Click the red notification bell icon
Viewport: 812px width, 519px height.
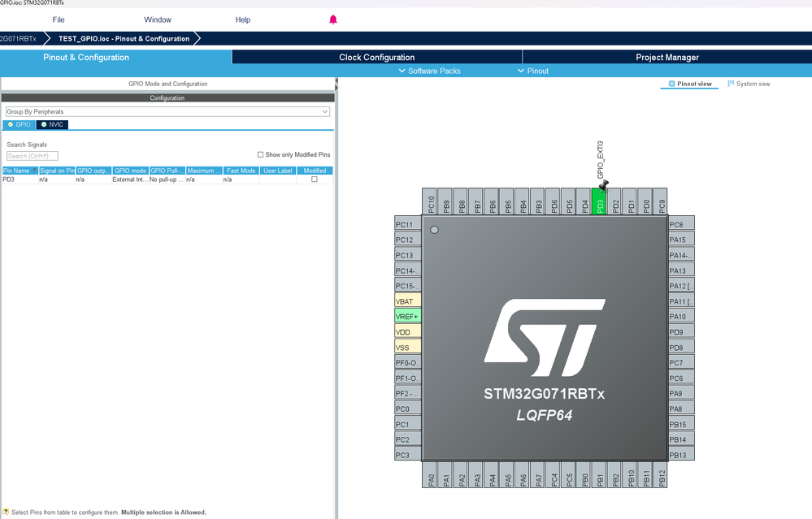tap(333, 19)
